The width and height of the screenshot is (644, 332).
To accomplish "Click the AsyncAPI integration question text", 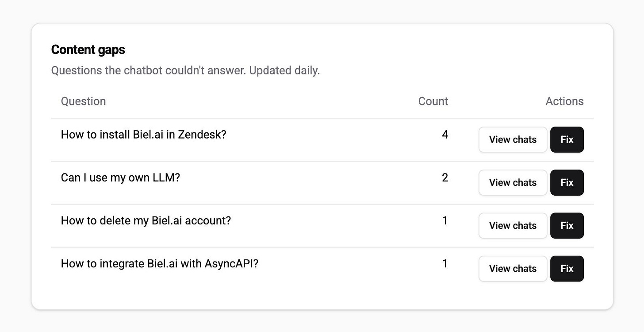I will tap(159, 263).
